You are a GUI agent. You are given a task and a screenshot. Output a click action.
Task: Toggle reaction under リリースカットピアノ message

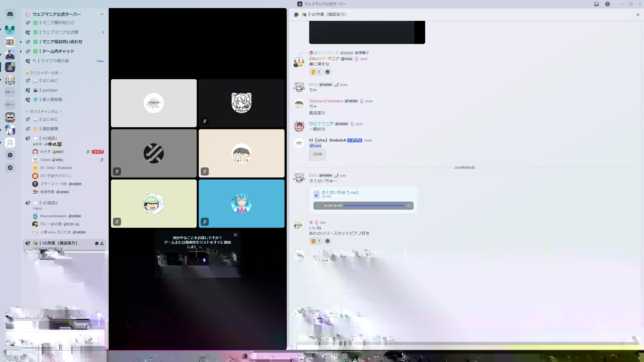point(315,241)
